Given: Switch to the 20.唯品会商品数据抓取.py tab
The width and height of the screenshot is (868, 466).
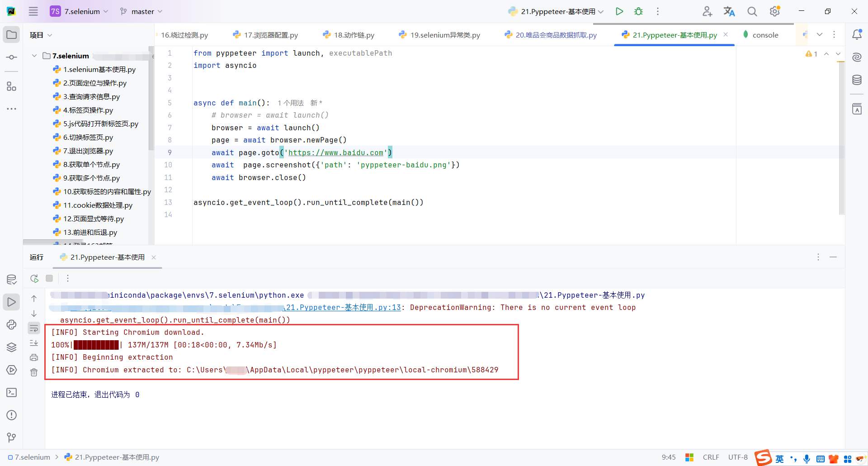Looking at the screenshot, I should [551, 35].
